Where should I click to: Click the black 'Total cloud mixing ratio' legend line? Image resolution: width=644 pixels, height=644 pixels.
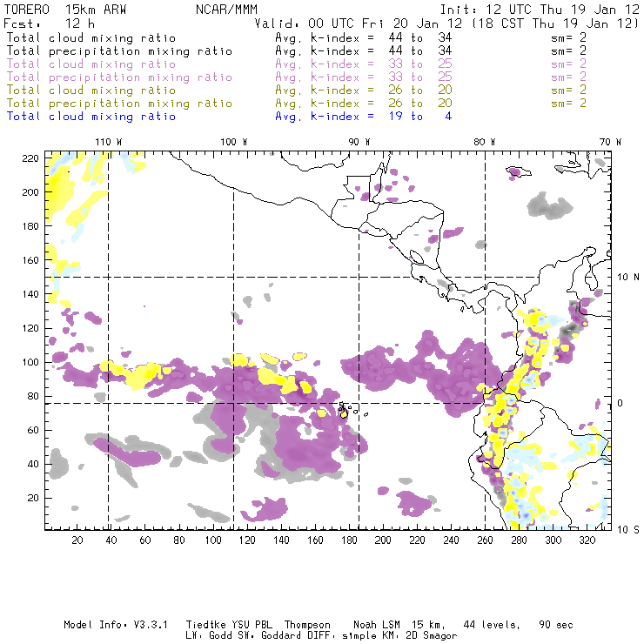[x=91, y=38]
